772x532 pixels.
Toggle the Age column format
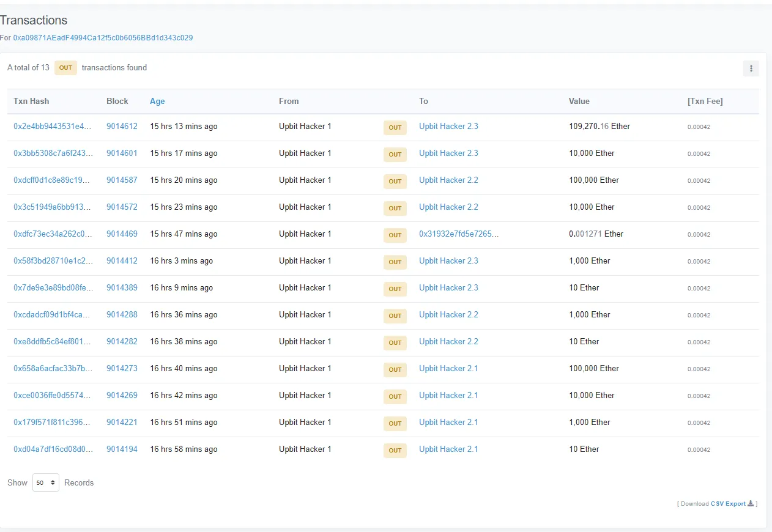pyautogui.click(x=157, y=102)
